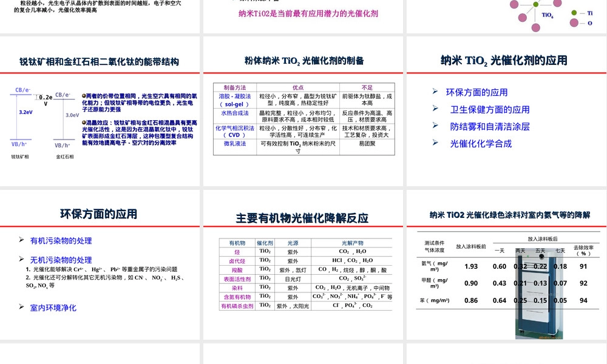Click the 溶胶-凝胶法 (sol-gel) table cell

234,100
